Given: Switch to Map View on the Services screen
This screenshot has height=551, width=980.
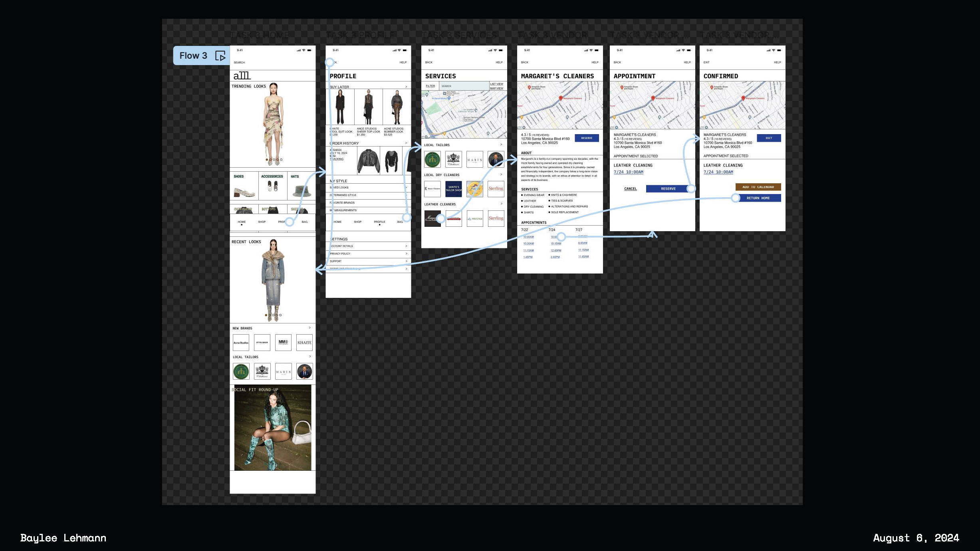Looking at the screenshot, I should click(x=496, y=89).
